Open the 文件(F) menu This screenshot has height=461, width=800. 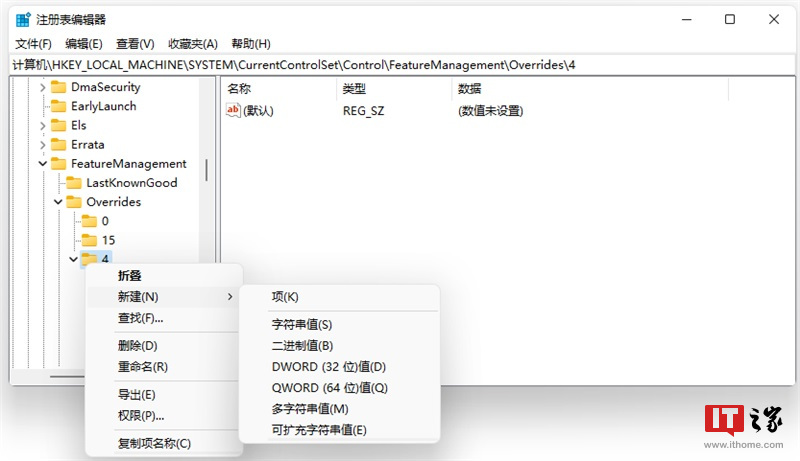(33, 44)
